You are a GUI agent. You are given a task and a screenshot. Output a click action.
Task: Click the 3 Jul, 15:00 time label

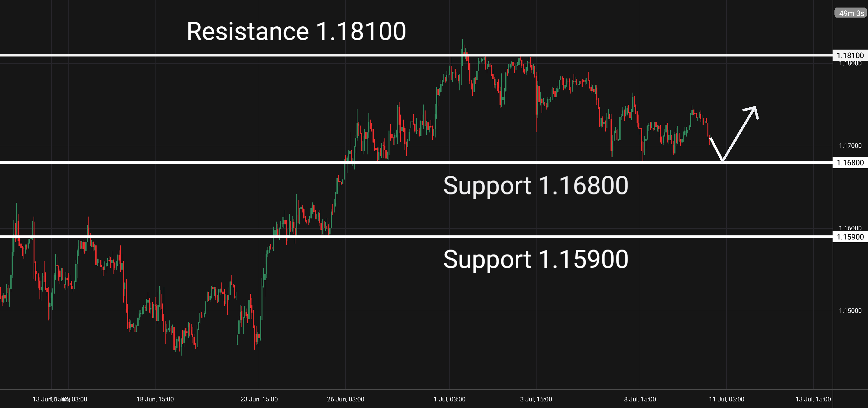click(x=536, y=399)
